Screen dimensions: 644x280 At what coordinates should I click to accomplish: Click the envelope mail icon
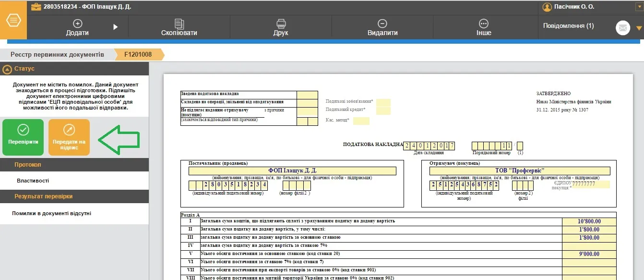(x=623, y=28)
